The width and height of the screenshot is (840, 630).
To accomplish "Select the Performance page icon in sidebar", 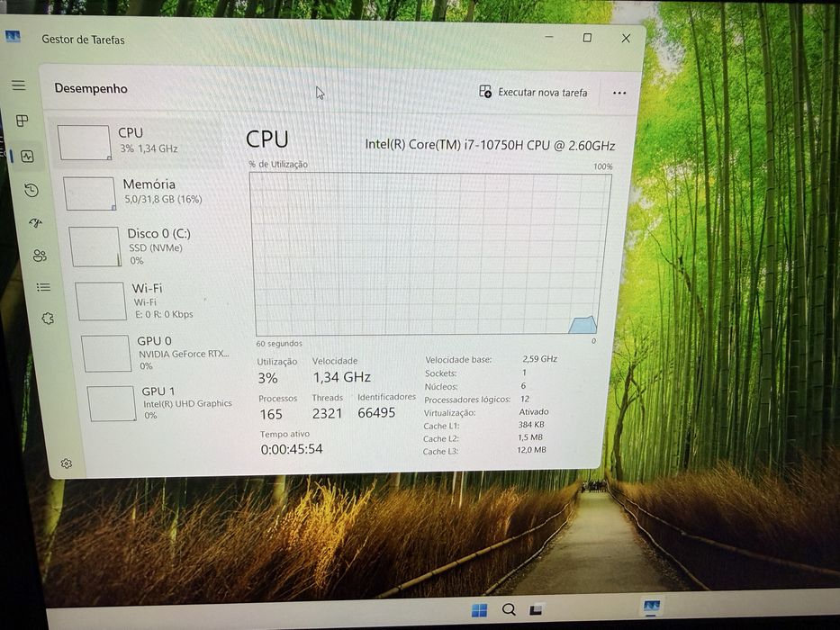I will click(x=27, y=156).
